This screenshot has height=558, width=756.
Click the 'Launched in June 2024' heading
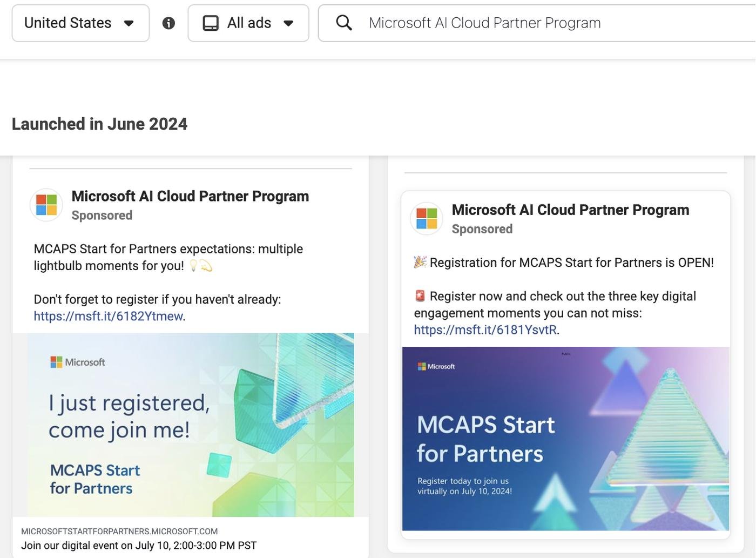point(99,124)
